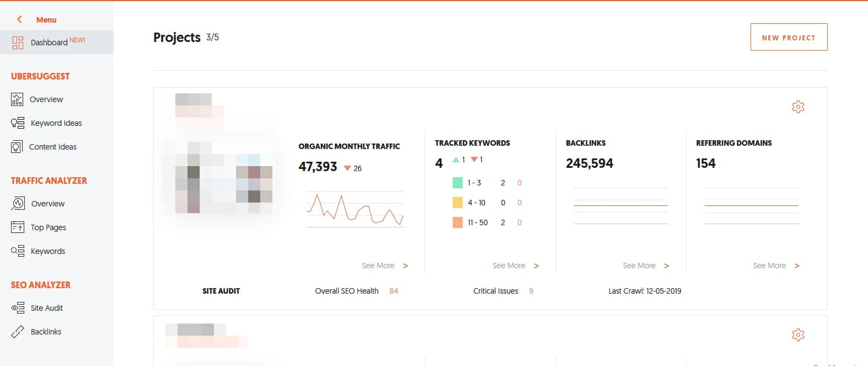Open settings gear of first project
This screenshot has width=868, height=366.
pos(798,107)
